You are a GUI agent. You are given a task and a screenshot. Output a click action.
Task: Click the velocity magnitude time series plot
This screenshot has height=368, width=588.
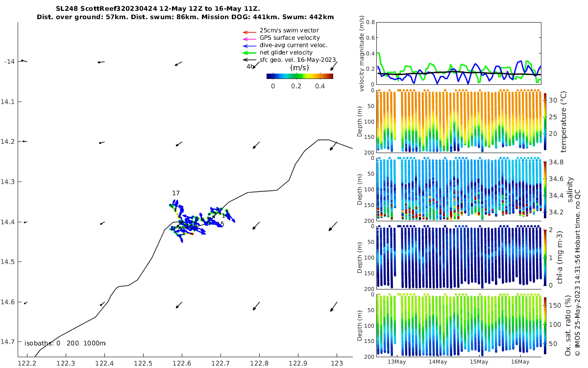point(459,53)
